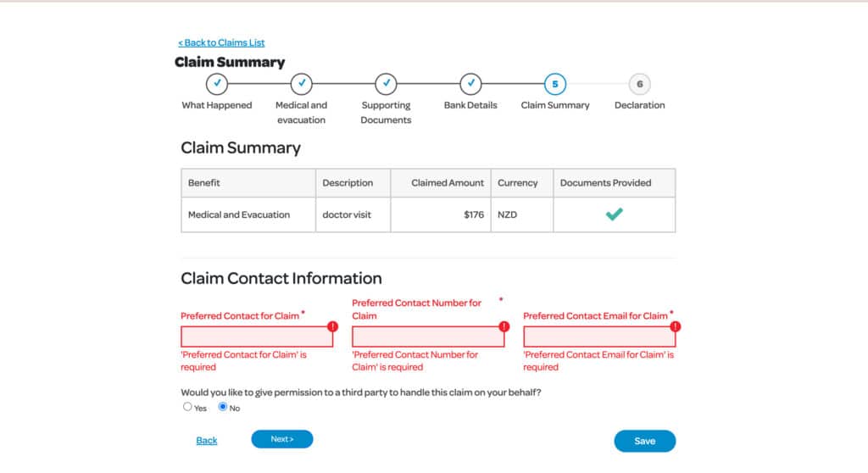This screenshot has height=473, width=868.
Task: Click the What Happened step checkmark circle
Action: [x=217, y=84]
